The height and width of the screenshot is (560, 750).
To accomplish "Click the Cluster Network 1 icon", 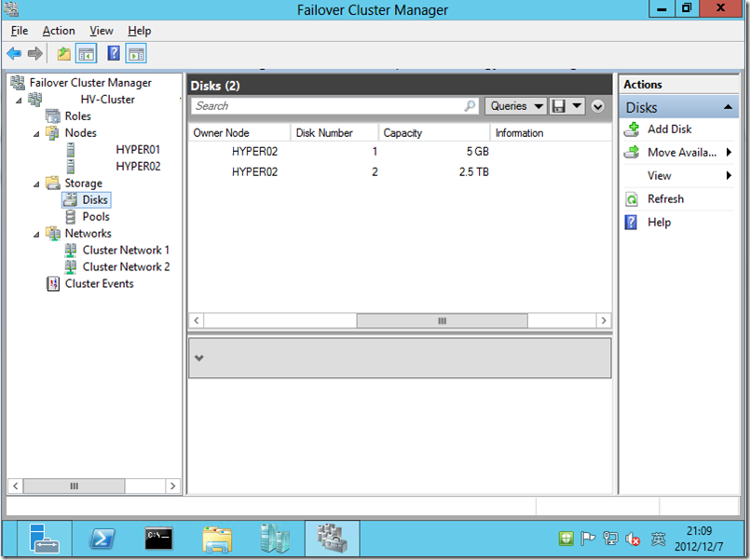I will coord(70,250).
